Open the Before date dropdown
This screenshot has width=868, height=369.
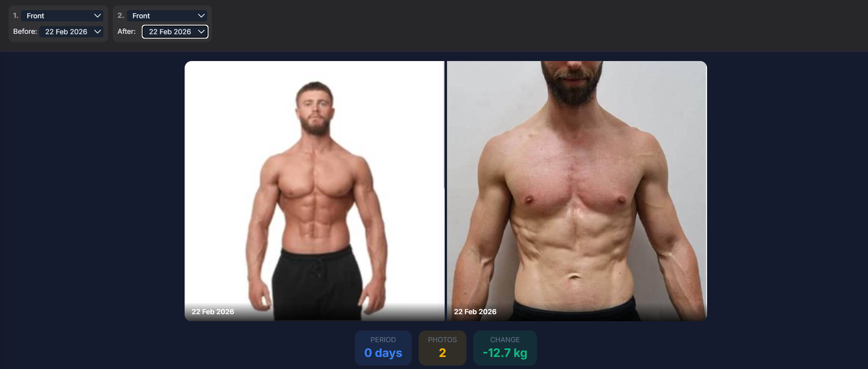pyautogui.click(x=72, y=32)
